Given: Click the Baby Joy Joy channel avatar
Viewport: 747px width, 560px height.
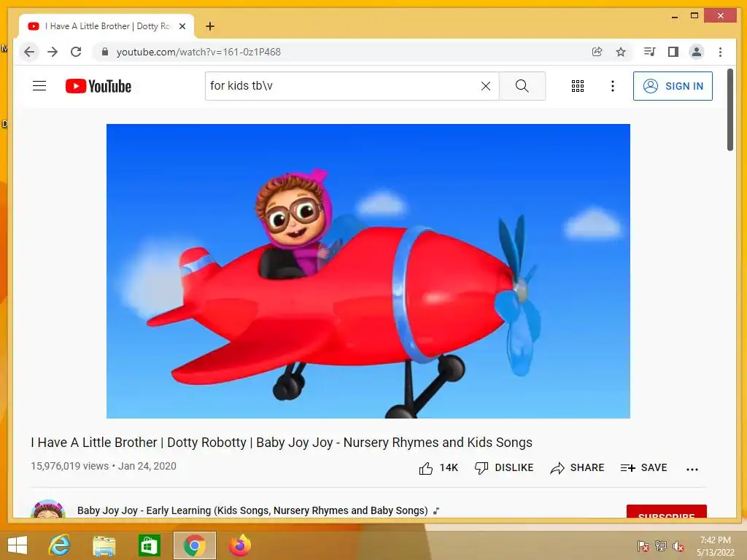Looking at the screenshot, I should click(x=47, y=508).
